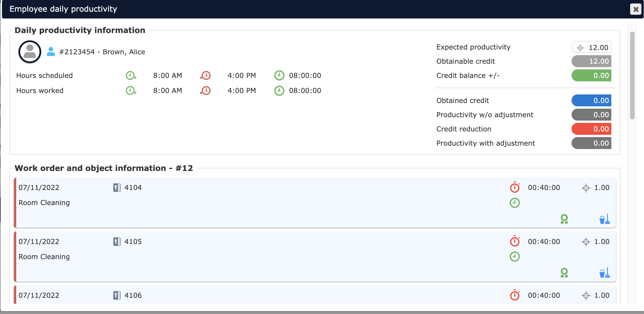
Task: Close the Employee daily productivity dialog
Action: pyautogui.click(x=635, y=9)
